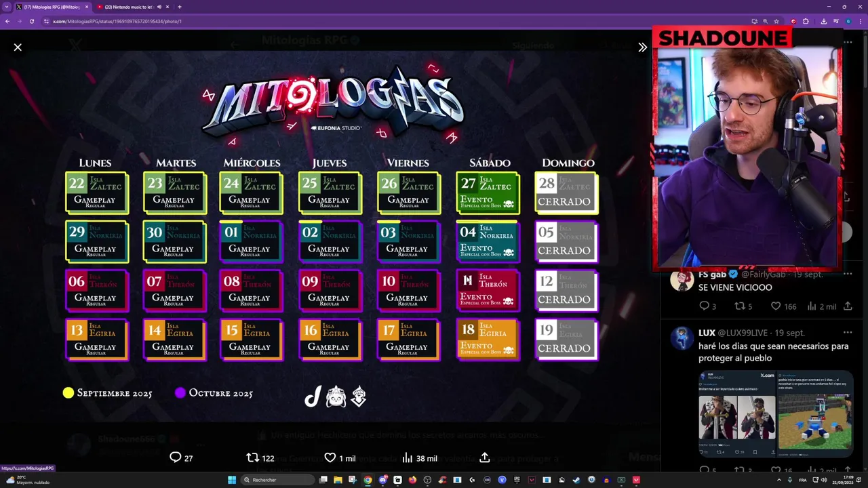
Task: Open a new browser tab
Action: 179,7
